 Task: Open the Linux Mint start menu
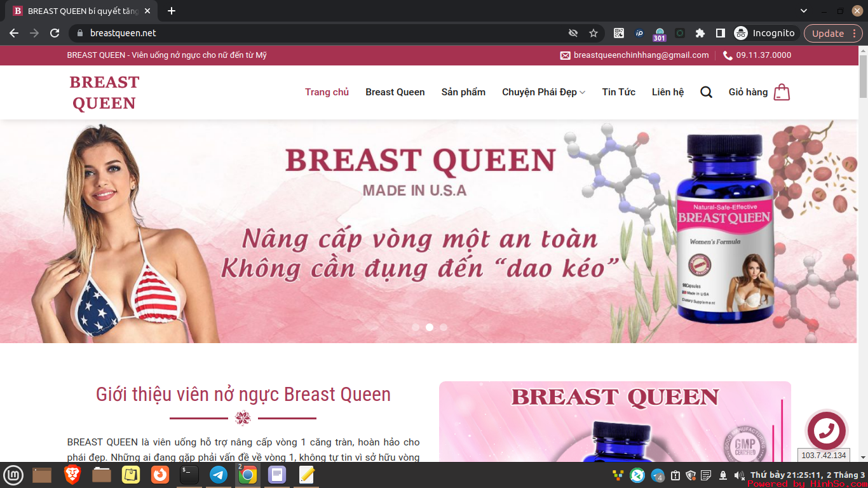point(14,475)
